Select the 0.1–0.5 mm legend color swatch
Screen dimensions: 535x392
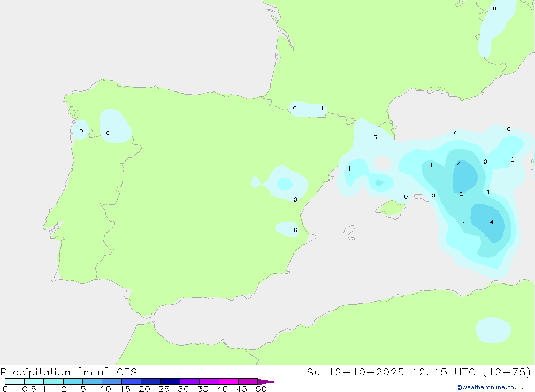[14, 381]
